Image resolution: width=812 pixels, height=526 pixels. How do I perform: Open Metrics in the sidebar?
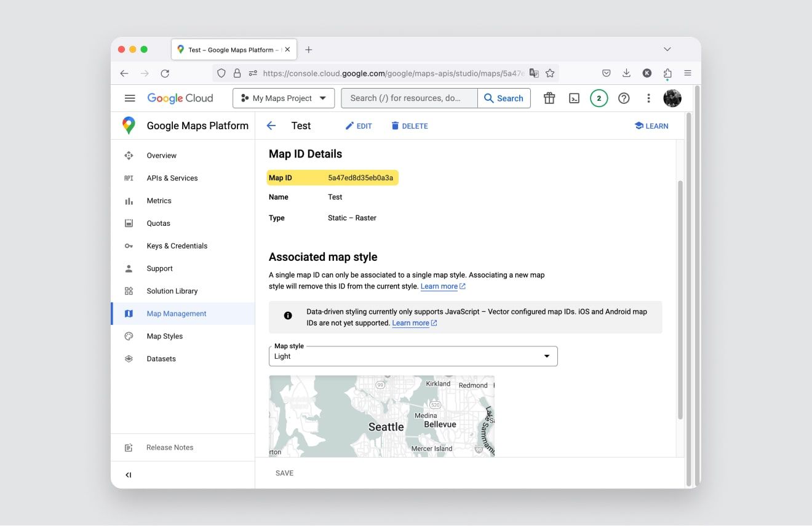(183, 201)
